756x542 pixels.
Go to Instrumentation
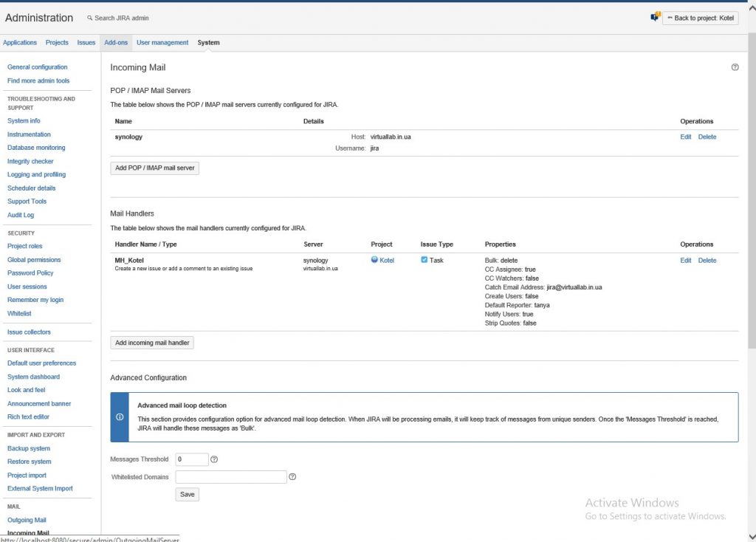pos(29,134)
